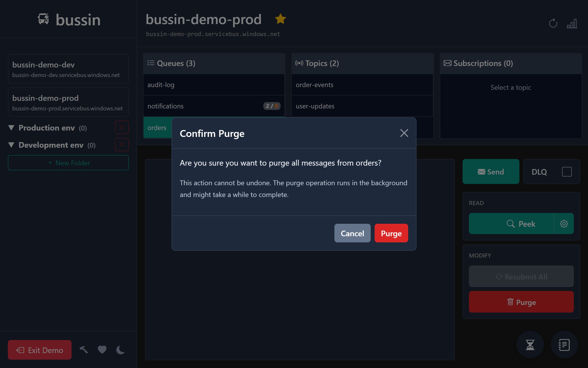This screenshot has height=368, width=588.
Task: Open the order-events topic
Action: tap(362, 85)
